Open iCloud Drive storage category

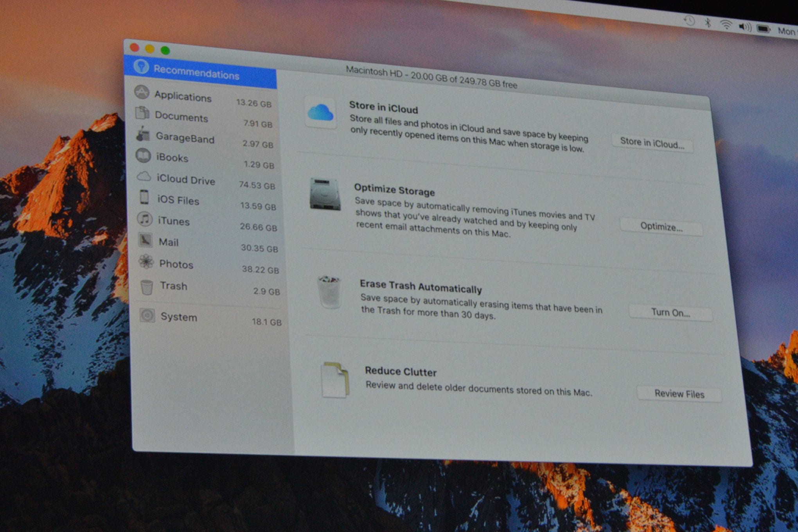click(206, 181)
